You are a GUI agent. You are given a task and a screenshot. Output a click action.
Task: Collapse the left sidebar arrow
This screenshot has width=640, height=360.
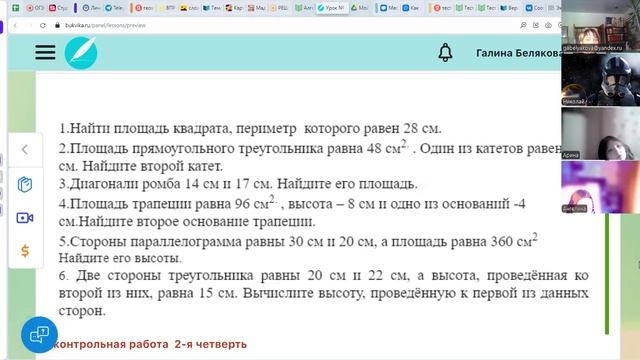pos(25,149)
